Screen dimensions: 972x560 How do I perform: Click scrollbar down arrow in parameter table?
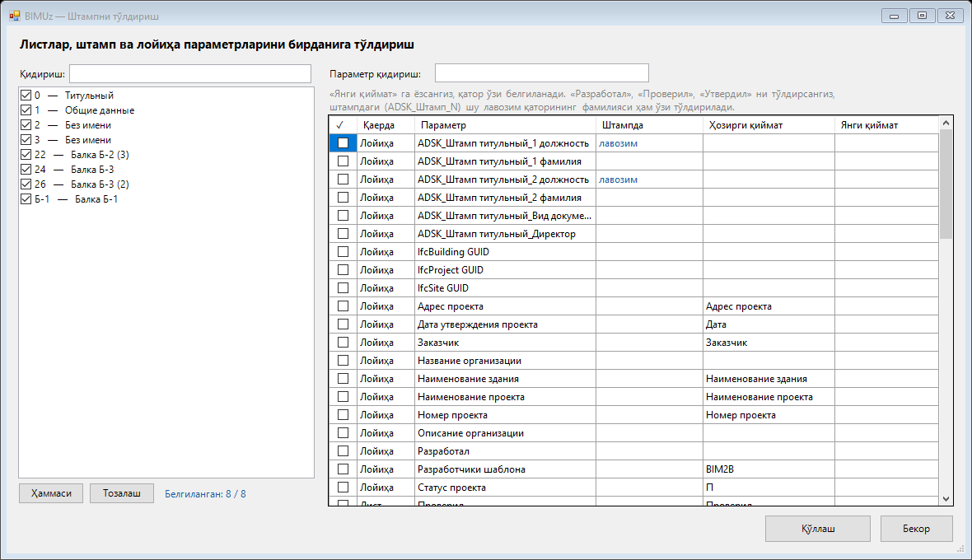pyautogui.click(x=946, y=499)
